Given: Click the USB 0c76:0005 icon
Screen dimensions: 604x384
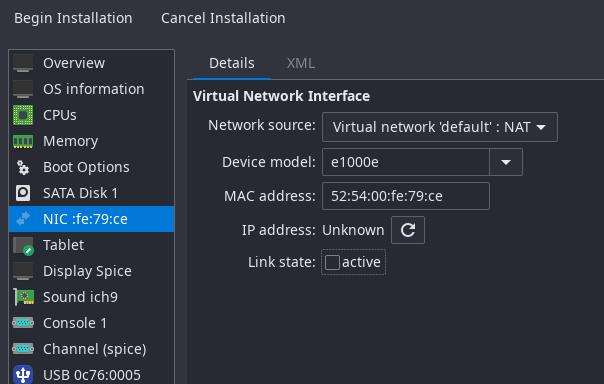Looking at the screenshot, I should (23, 374).
